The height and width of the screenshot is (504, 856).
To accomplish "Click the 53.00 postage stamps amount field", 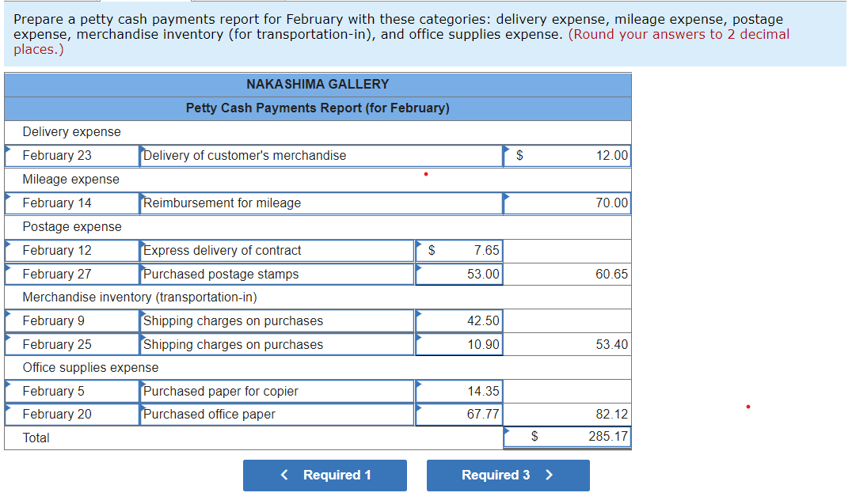I will tap(459, 274).
